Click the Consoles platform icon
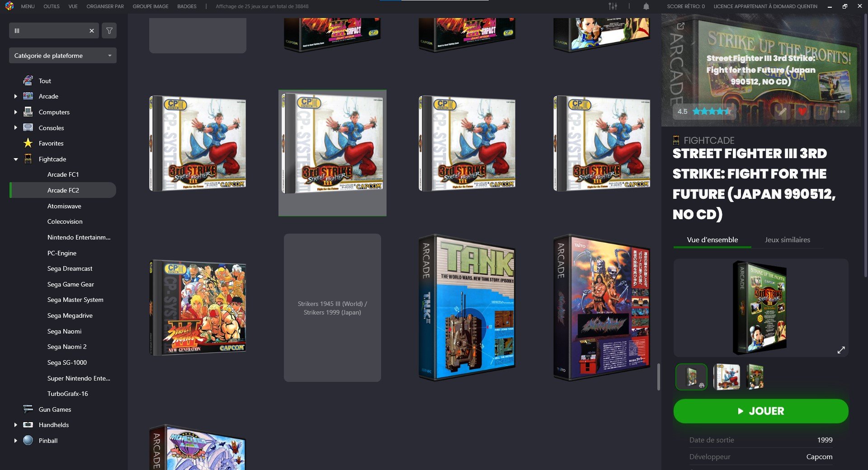868x470 pixels. [x=28, y=127]
